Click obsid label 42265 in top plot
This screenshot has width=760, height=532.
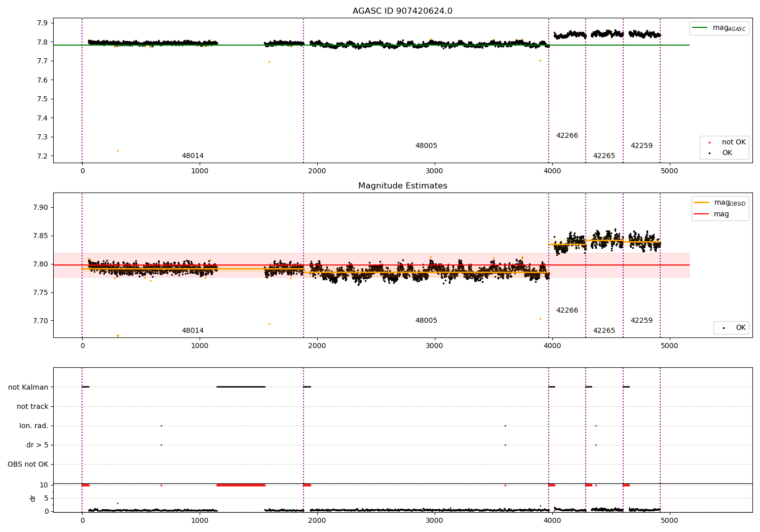coord(604,156)
